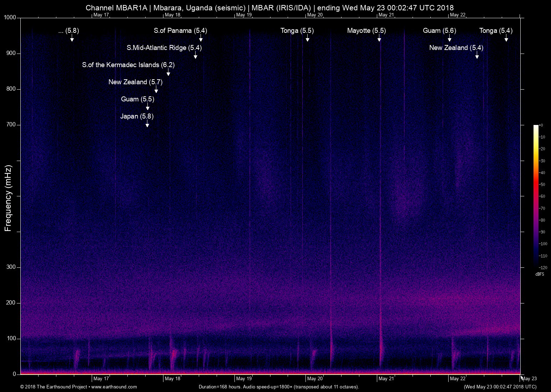
Task: Click the arrow under the '... (5.8)' label
Action: 72,38
